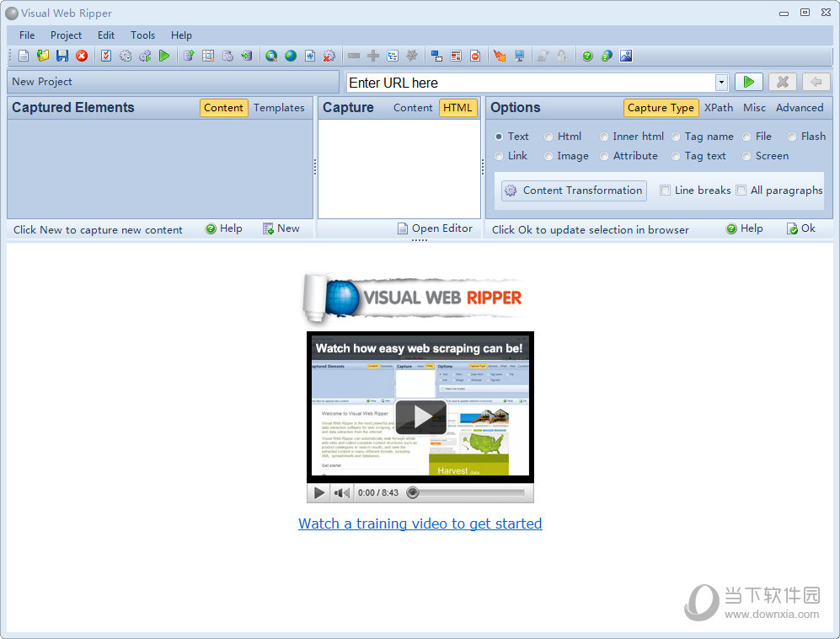Image resolution: width=840 pixels, height=639 pixels.
Task: Open the 'Watch a training video' link
Action: (420, 524)
